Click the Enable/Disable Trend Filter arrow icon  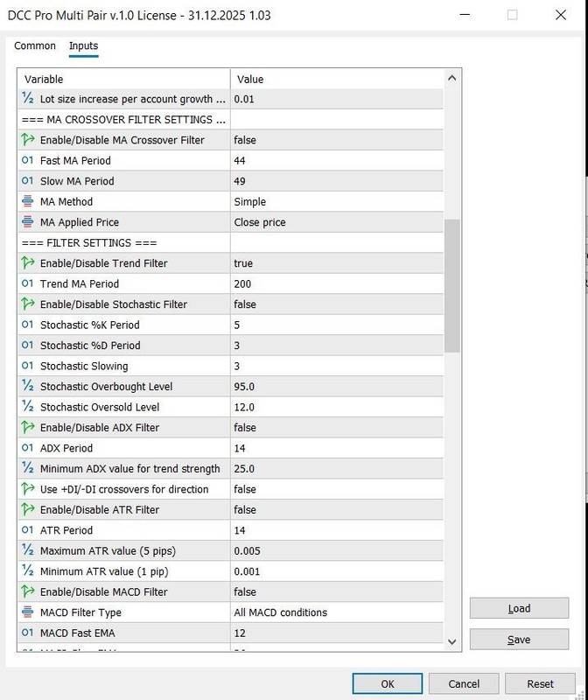28,263
